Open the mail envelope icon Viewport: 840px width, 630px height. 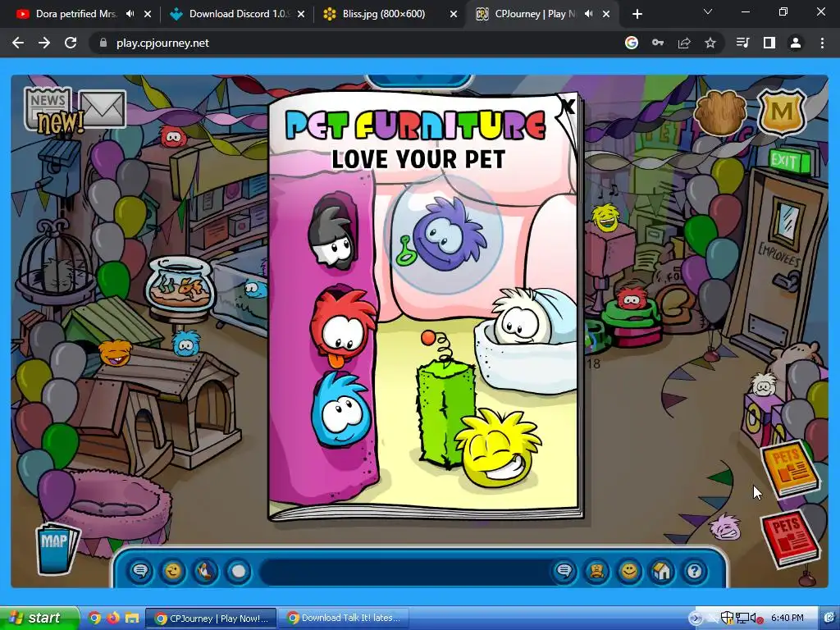click(x=103, y=109)
